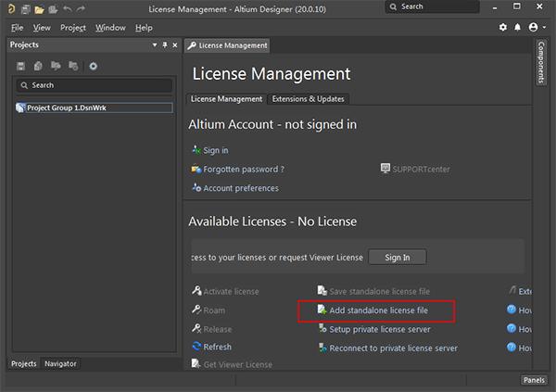Click the help icon next to Add standalone license file
Viewport: 556px width, 392px height.
pos(511,310)
